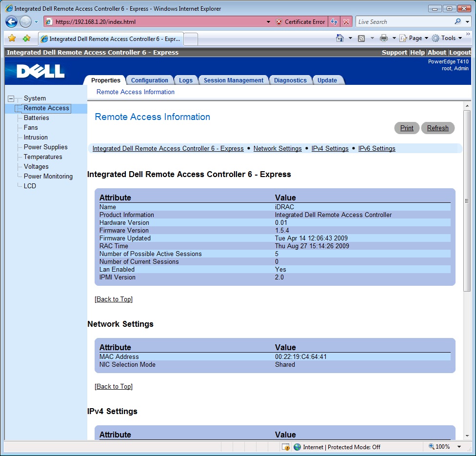Switch to the Diagnostics tab

click(290, 80)
